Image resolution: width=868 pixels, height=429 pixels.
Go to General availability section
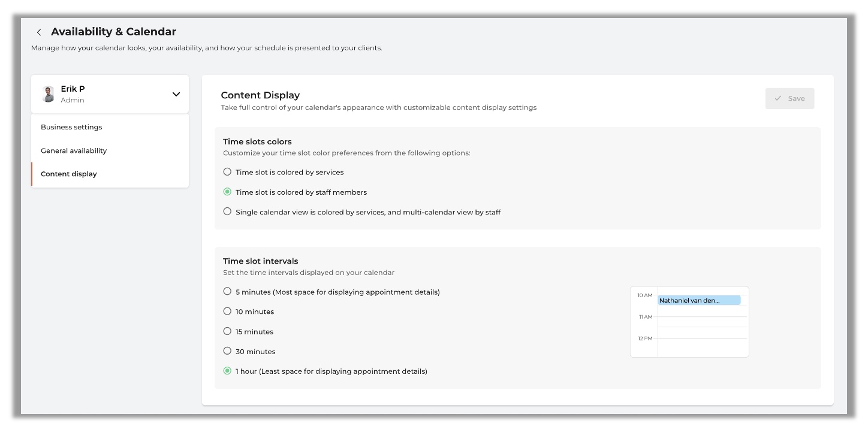coord(74,150)
